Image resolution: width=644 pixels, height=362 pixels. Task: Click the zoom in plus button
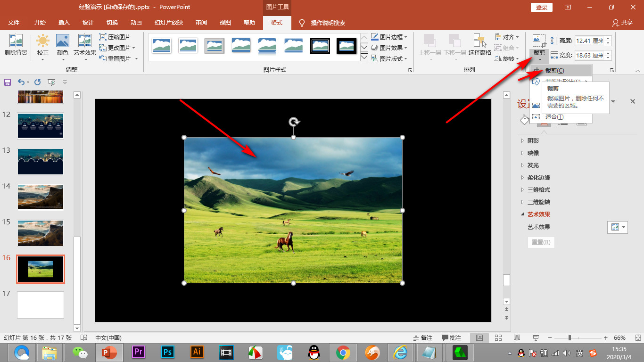606,338
